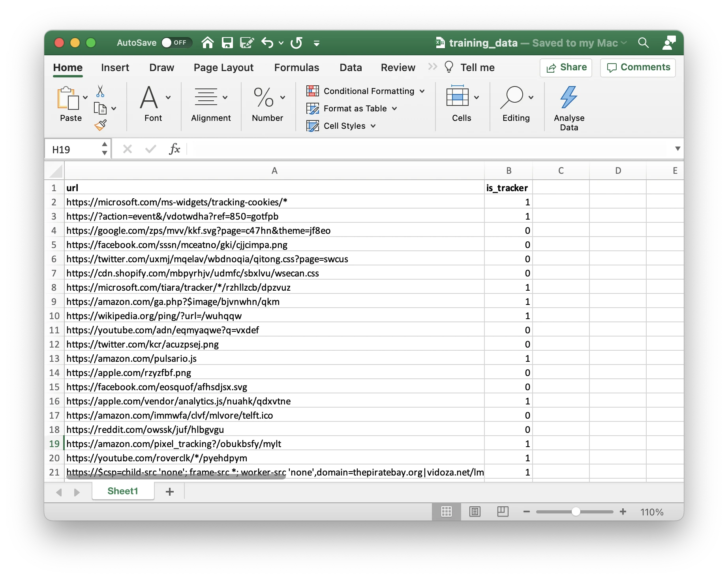Open the file title saved-location dropdown
This screenshot has height=579, width=728.
(x=624, y=43)
